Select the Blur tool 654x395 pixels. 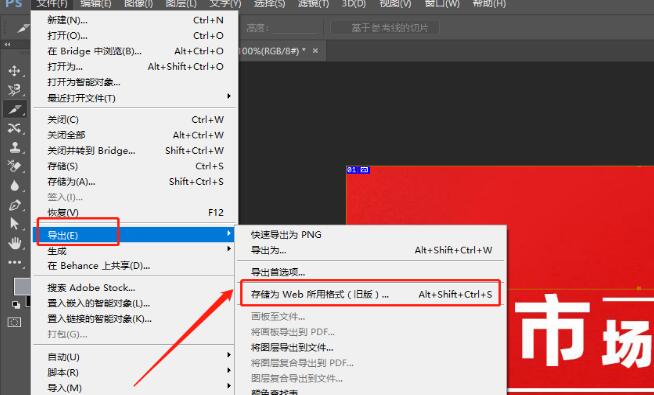tap(15, 186)
